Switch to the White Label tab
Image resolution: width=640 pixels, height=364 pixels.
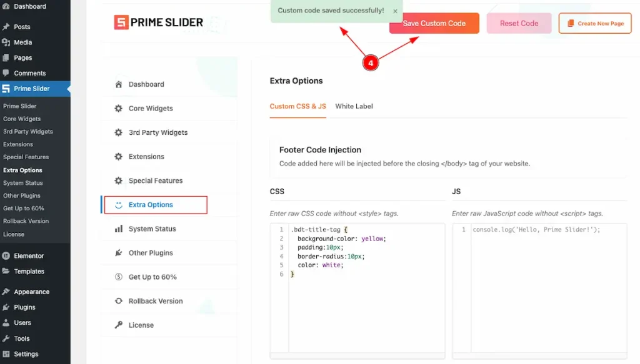(354, 106)
